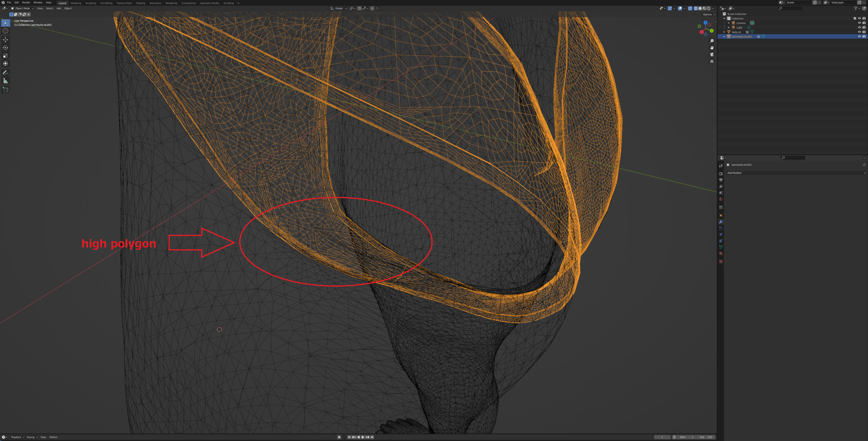
Task: Adjust the timeline End frame field
Action: coord(707,437)
